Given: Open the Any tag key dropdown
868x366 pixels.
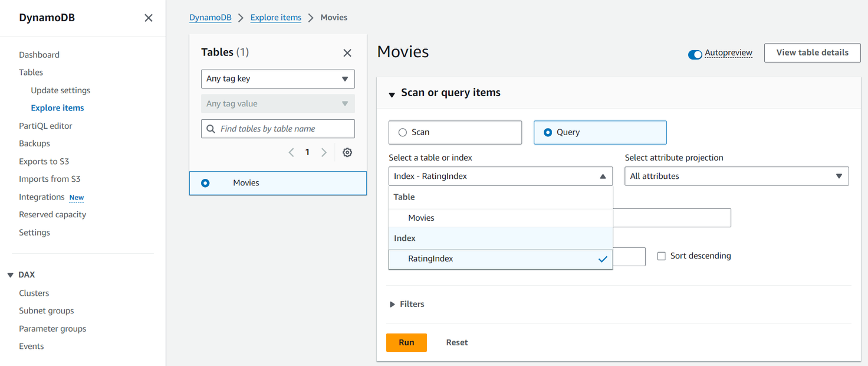Looking at the screenshot, I should (278, 79).
